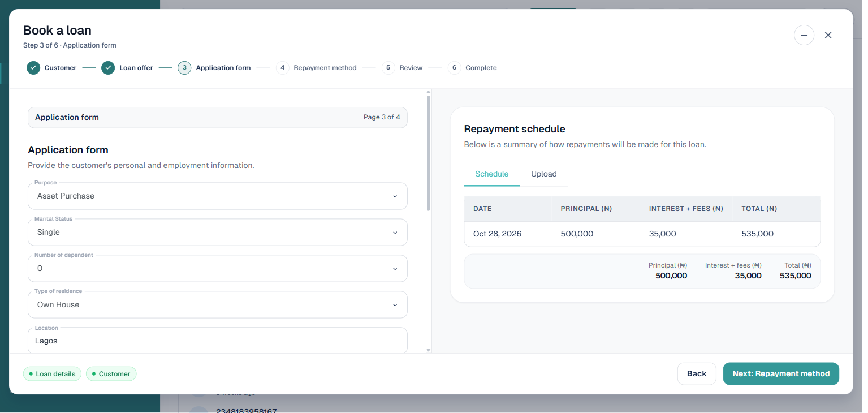Click the INTEREST + FEES (₦) column header
The image size is (868, 413).
click(x=686, y=209)
